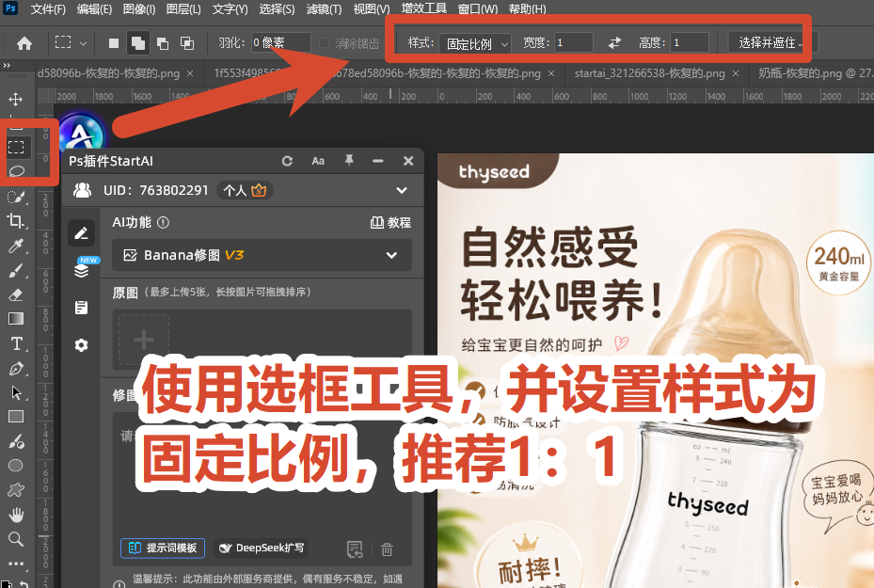Click the swap width and height arrows
Screen dimensions: 874x588
click(x=614, y=42)
